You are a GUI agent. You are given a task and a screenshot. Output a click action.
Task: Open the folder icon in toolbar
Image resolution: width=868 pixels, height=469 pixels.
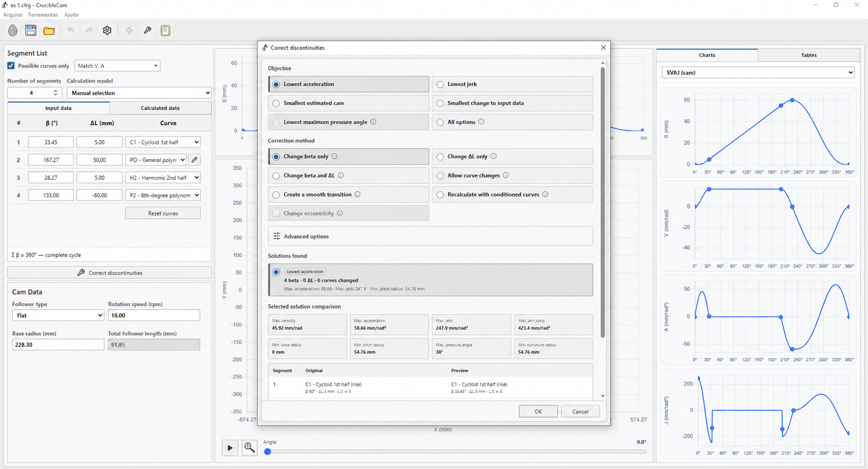coord(49,31)
